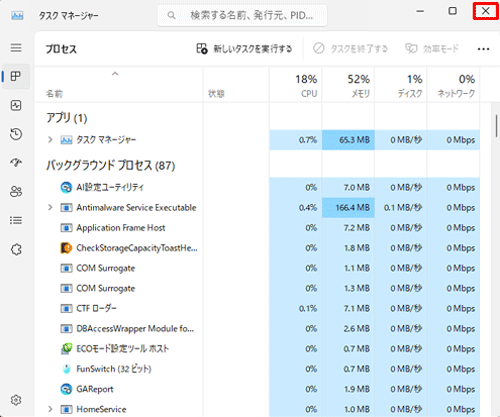The image size is (500, 417).
Task: Open the Services page icon
Action: coord(16,249)
